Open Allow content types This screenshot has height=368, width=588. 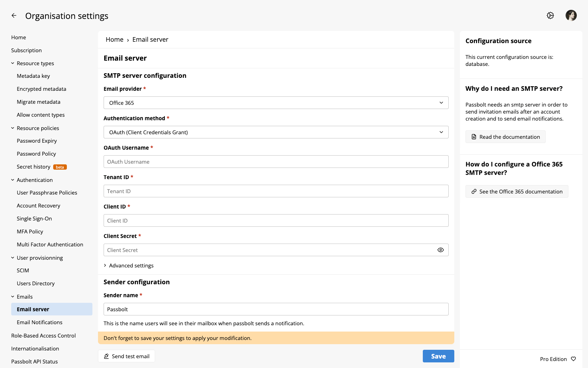41,115
